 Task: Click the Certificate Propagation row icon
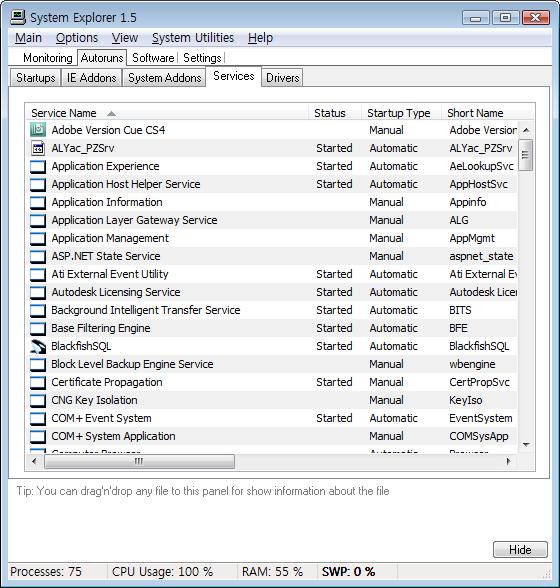(x=38, y=382)
